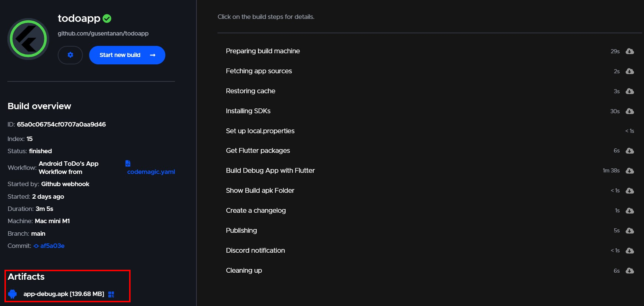Click the todoapp Flutter logo avatar
Screen dimensions: 644x306
tap(28, 39)
